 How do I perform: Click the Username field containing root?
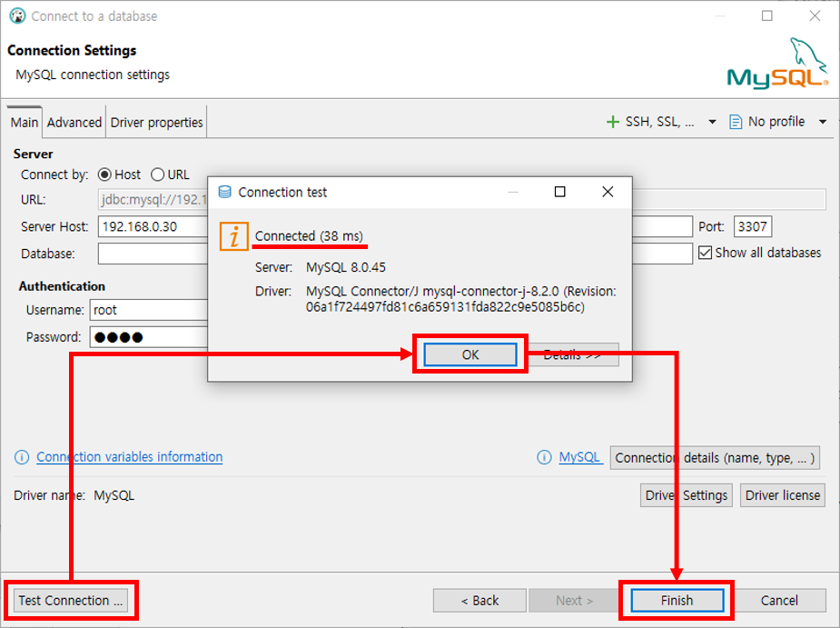coord(148,310)
